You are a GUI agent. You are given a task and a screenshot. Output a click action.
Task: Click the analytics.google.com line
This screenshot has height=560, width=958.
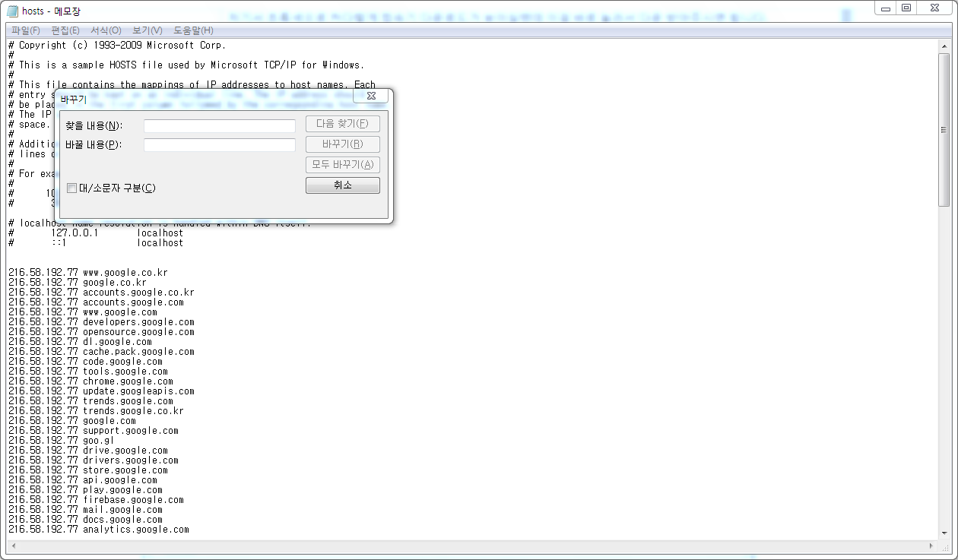click(x=99, y=529)
